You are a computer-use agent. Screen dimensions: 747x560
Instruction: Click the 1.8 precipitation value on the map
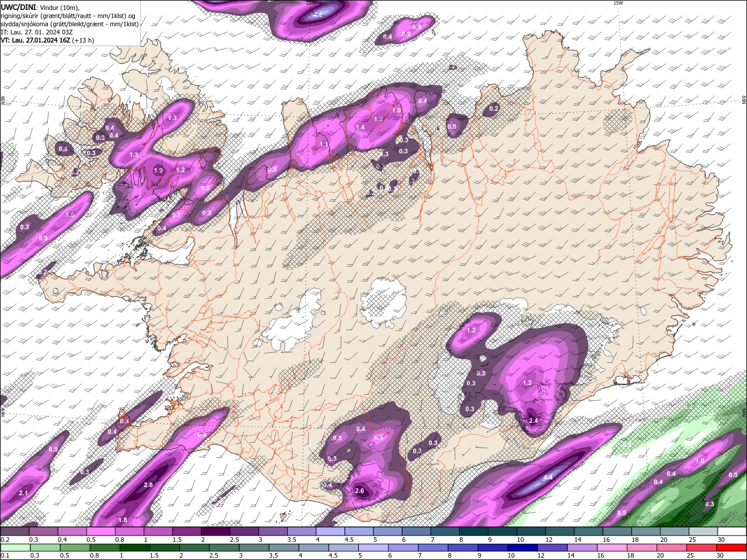coord(123,520)
